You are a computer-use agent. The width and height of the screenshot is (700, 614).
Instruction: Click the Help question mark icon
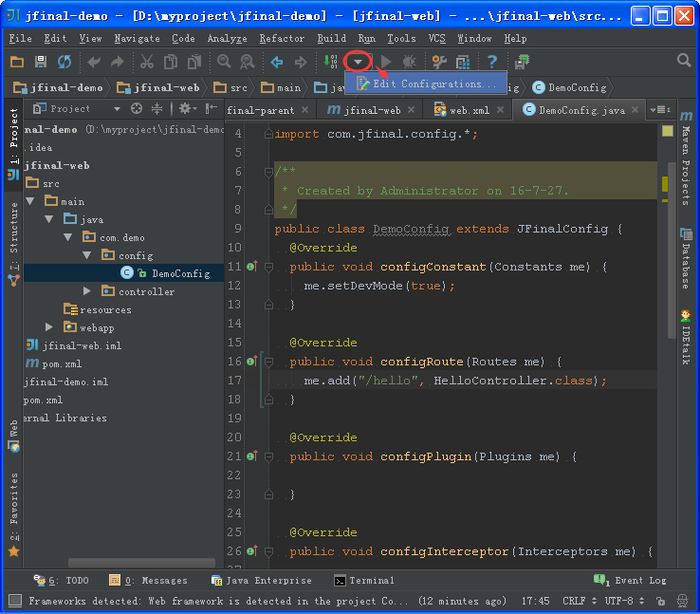[492, 62]
